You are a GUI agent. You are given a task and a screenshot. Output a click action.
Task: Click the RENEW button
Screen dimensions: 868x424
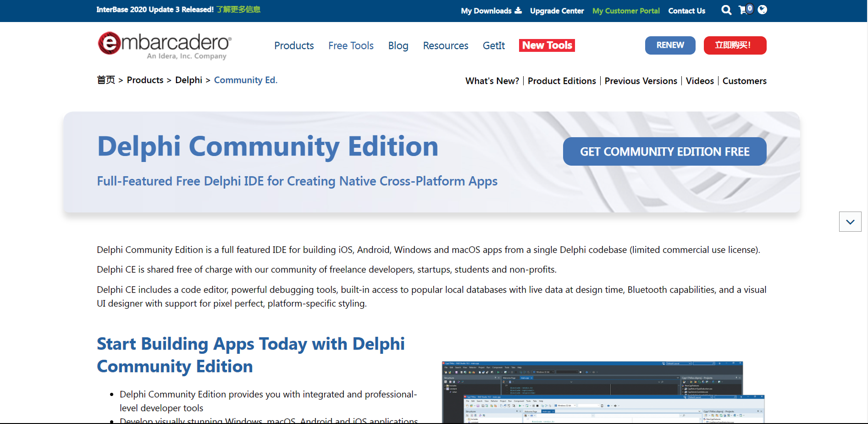tap(670, 45)
